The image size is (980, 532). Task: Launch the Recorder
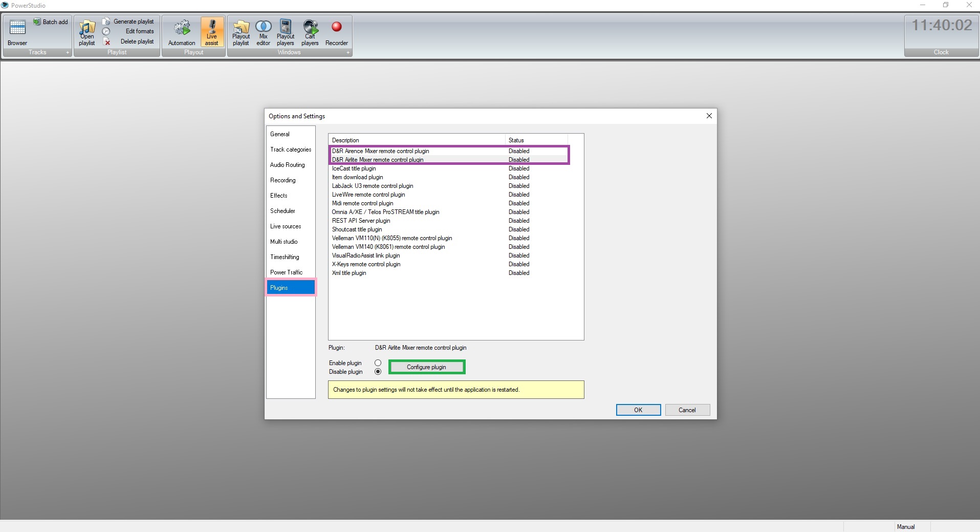coord(336,32)
